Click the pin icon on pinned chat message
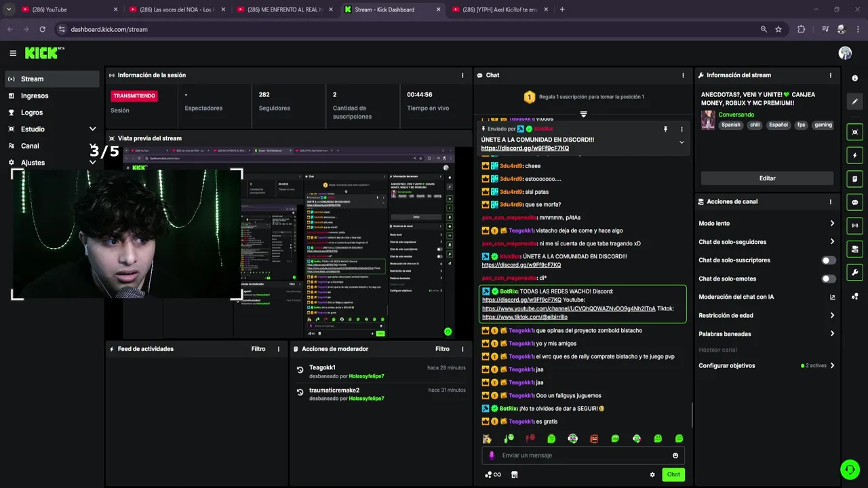This screenshot has height=488, width=868. click(x=665, y=129)
